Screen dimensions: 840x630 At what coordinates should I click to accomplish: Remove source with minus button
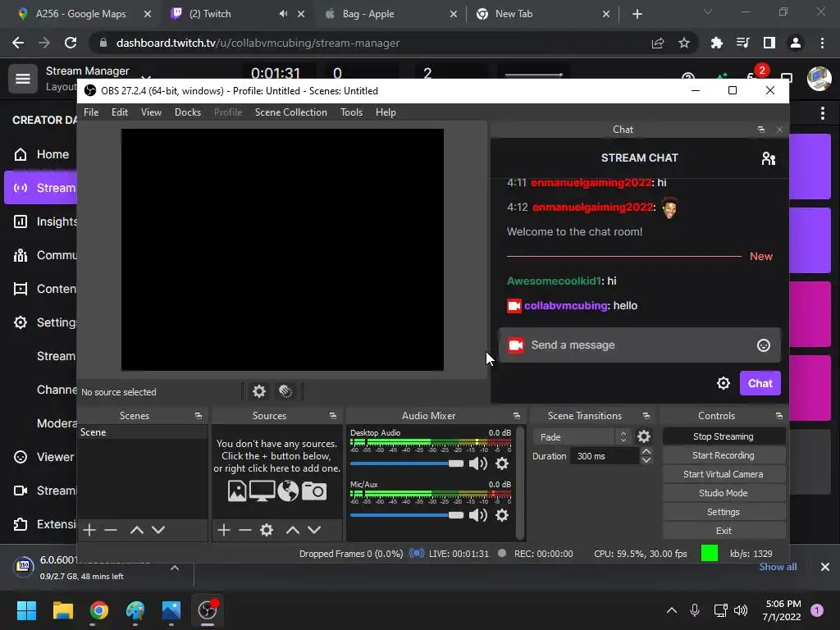pos(244,530)
